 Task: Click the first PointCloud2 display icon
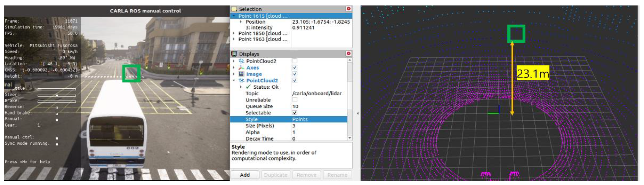point(241,61)
